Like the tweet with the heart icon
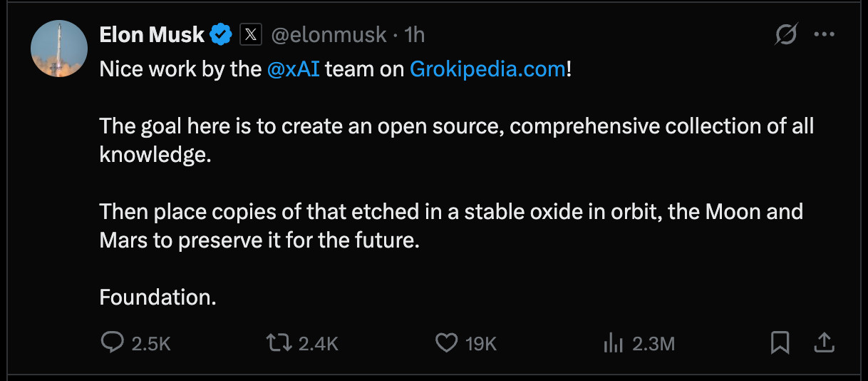 click(446, 343)
